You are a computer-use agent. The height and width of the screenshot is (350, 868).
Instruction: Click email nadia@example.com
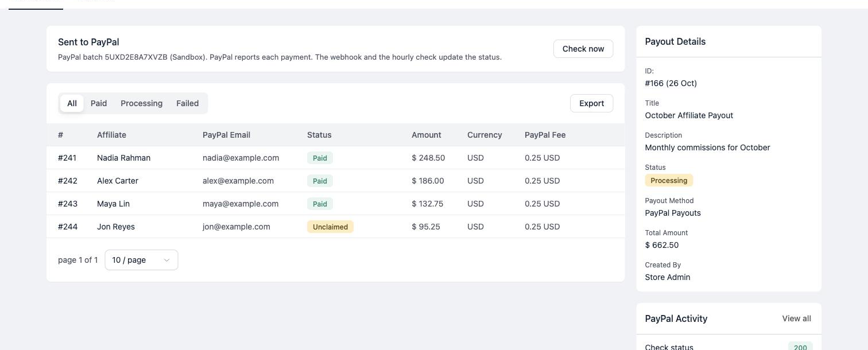241,158
